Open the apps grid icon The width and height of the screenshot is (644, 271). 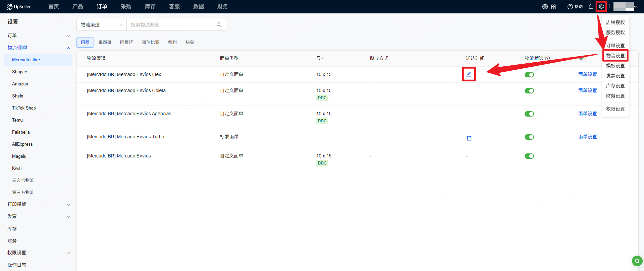click(554, 7)
